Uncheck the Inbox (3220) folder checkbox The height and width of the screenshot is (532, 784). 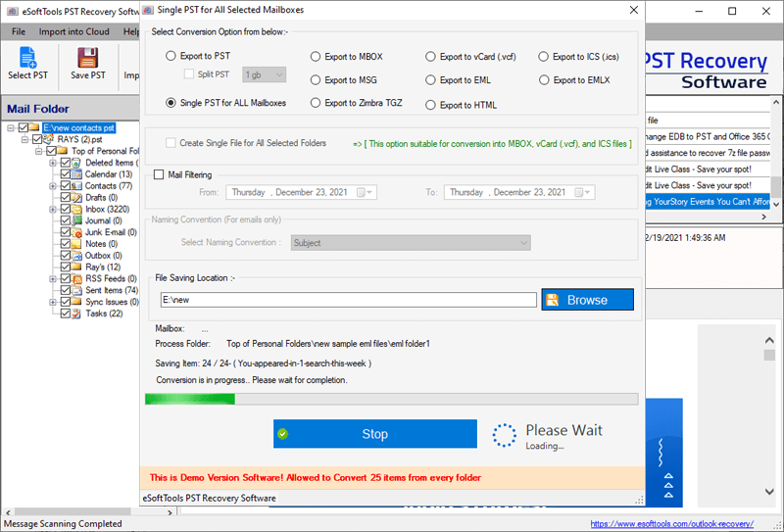pos(65,209)
